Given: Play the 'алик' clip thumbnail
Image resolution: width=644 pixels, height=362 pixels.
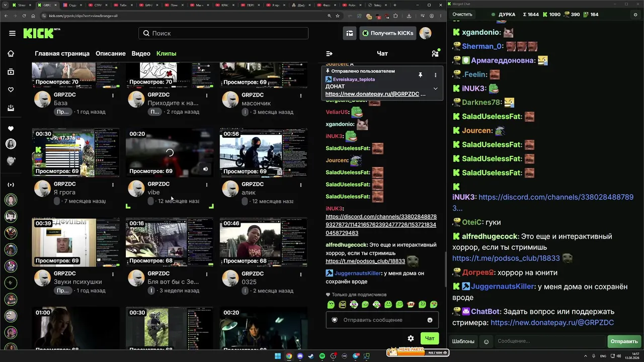Looking at the screenshot, I should point(263,152).
